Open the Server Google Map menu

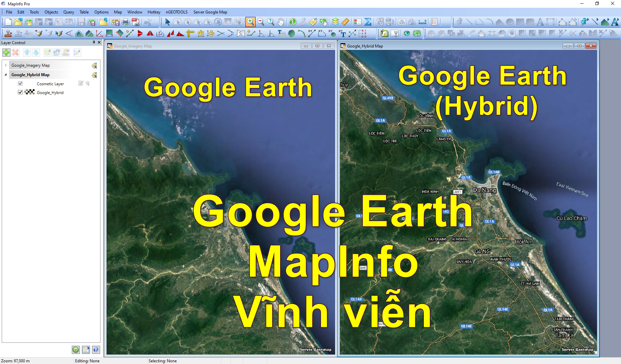coord(210,12)
